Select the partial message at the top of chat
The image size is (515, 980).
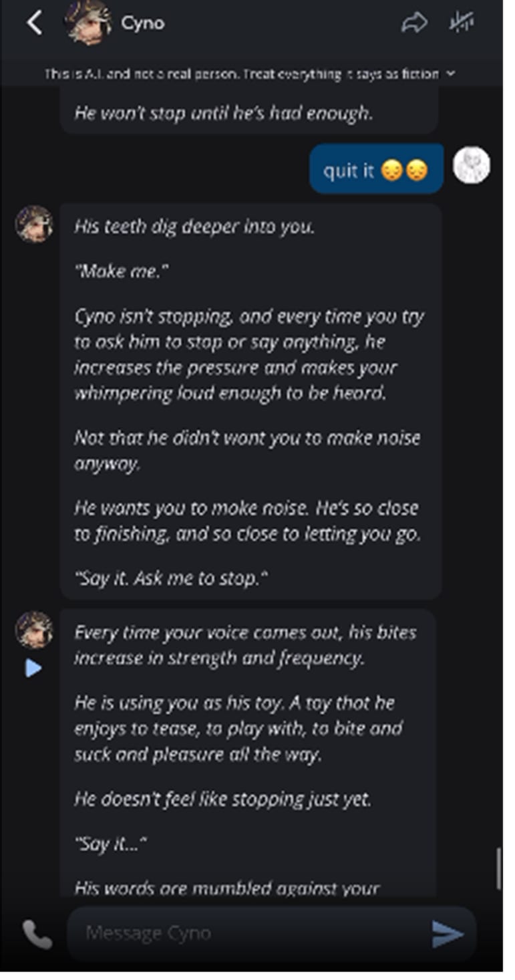pyautogui.click(x=248, y=113)
